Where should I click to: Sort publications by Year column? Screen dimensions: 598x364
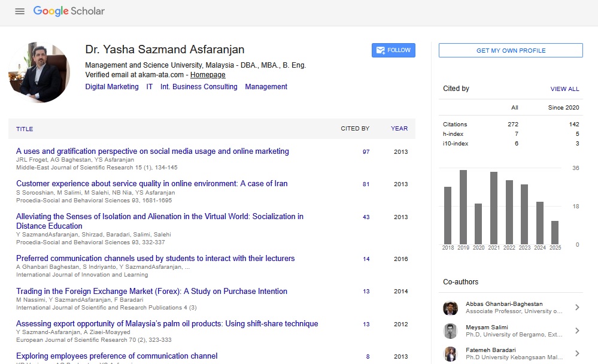coord(399,129)
